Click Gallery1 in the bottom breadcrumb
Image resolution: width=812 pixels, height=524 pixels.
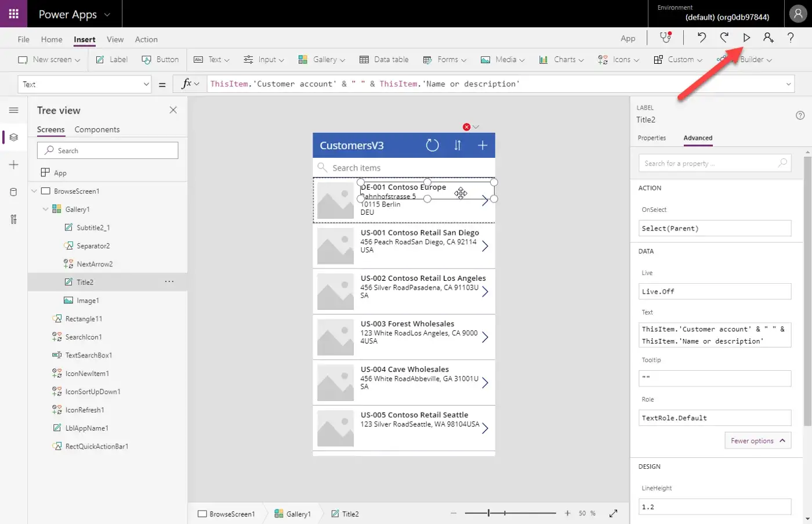[x=292, y=514]
